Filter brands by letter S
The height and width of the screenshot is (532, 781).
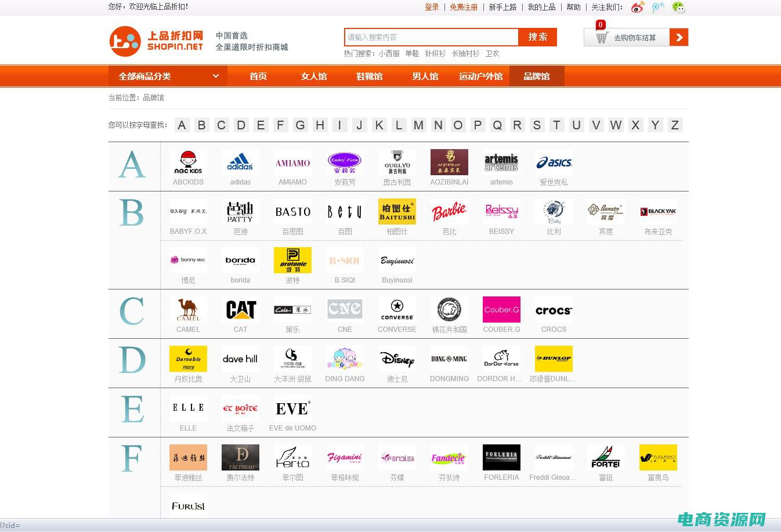tap(537, 125)
